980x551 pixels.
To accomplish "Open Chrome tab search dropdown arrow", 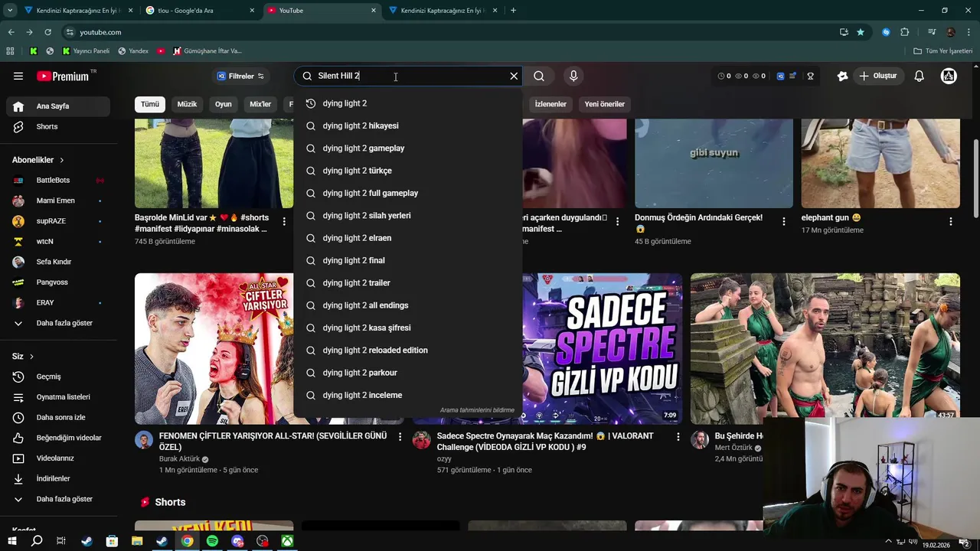I will click(x=10, y=11).
